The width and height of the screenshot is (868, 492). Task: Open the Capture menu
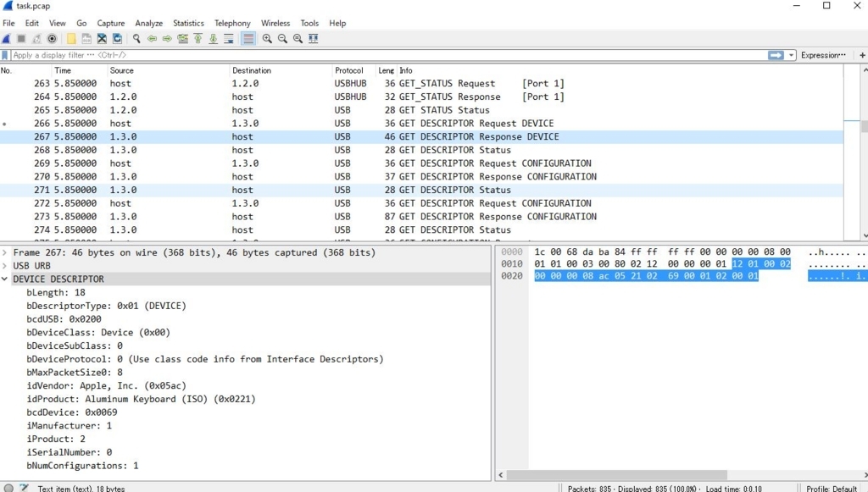tap(111, 23)
